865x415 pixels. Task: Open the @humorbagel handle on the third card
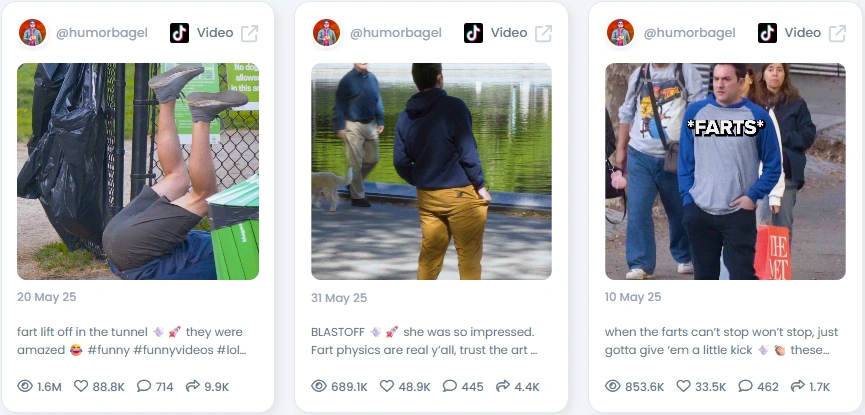coord(690,33)
